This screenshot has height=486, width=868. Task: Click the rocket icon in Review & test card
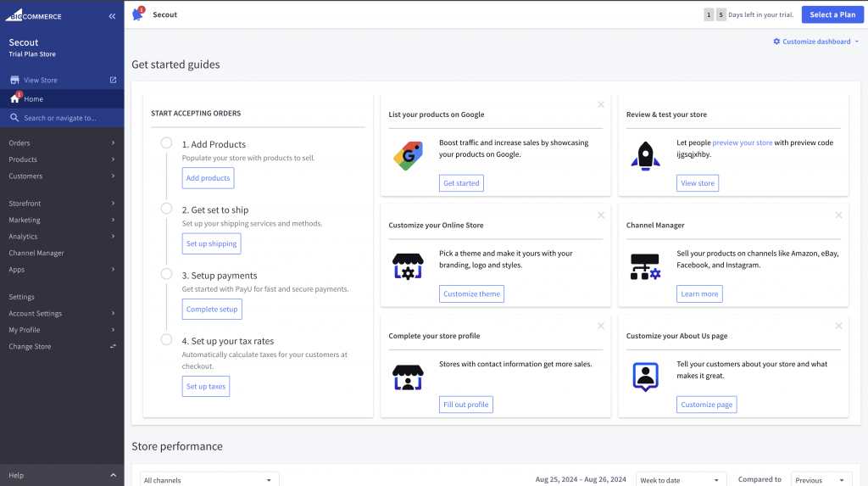coord(645,156)
